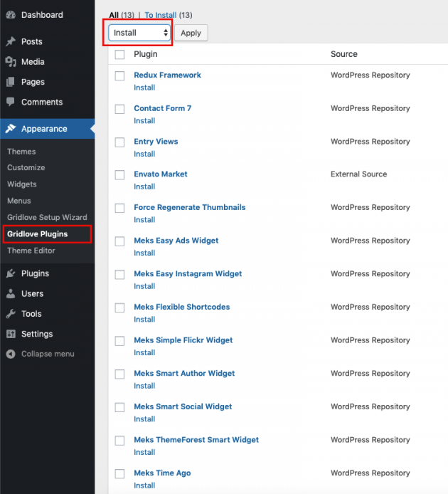Open Customize submenu item
This screenshot has height=494, width=448.
tap(26, 167)
